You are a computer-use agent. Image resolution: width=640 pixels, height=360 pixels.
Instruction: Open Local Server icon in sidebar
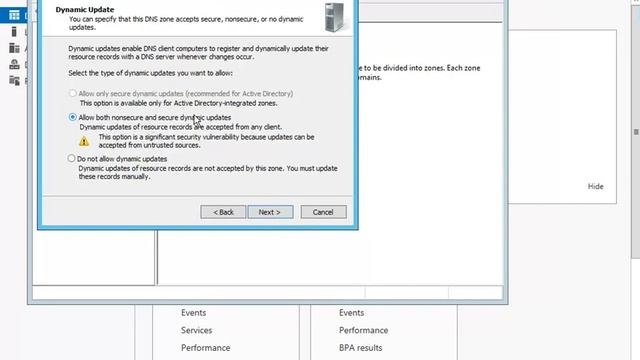(14, 31)
